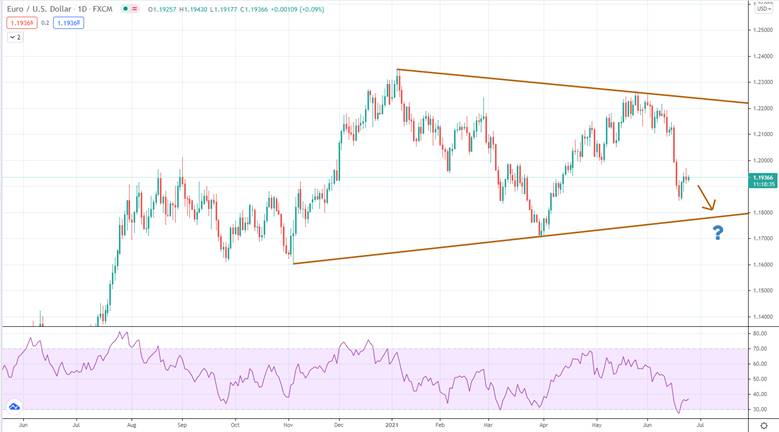
Task: Click the 70.00 RSI scale label
Action: pos(760,349)
